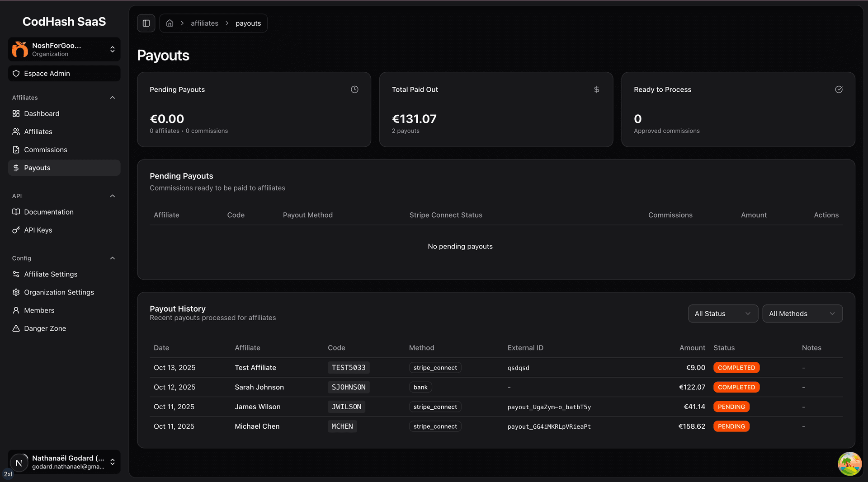Click the API Keys key icon

16,230
